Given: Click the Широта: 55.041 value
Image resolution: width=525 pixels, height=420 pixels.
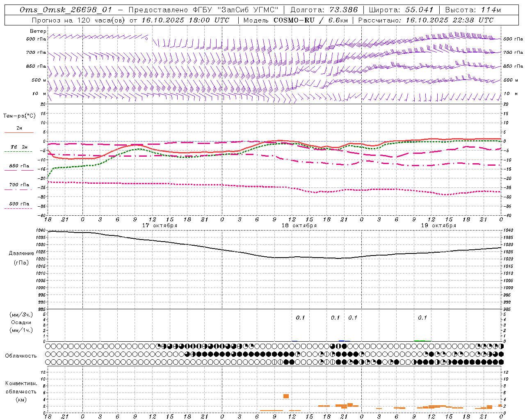Looking at the screenshot, I should tap(401, 10).
